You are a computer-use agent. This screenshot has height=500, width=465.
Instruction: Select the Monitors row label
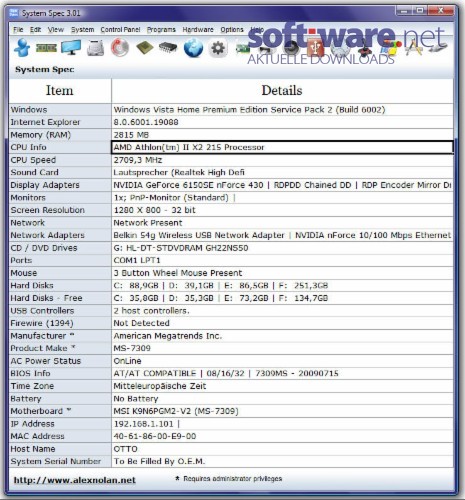[x=28, y=198]
